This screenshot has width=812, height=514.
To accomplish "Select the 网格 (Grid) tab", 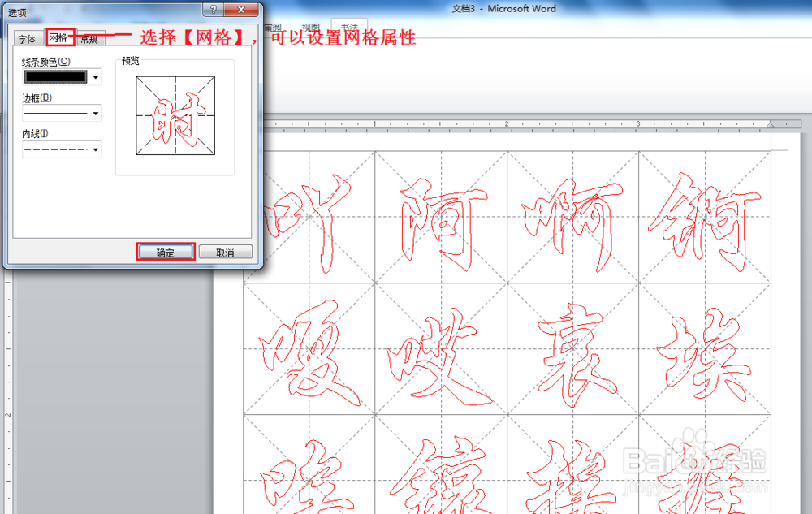I will tap(58, 37).
